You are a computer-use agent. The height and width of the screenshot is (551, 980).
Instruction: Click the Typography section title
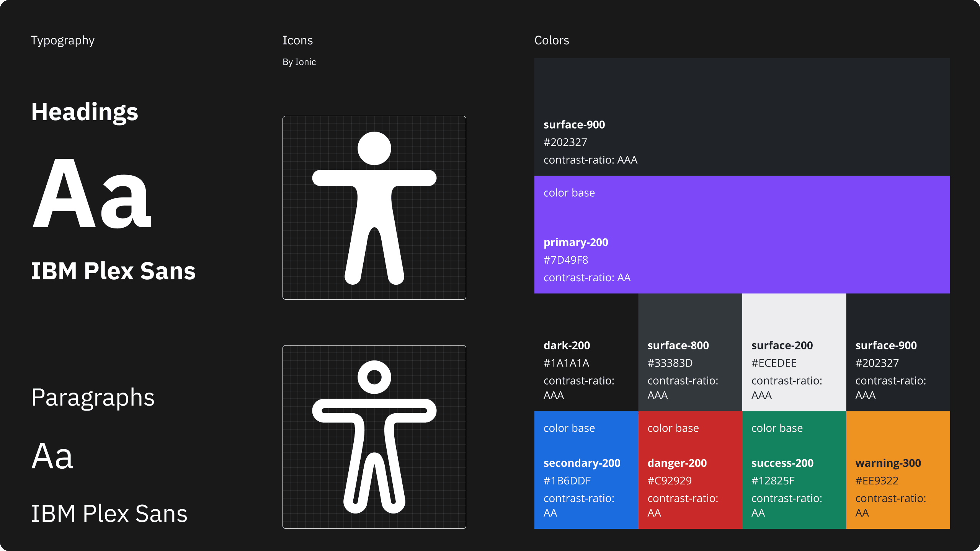click(63, 41)
